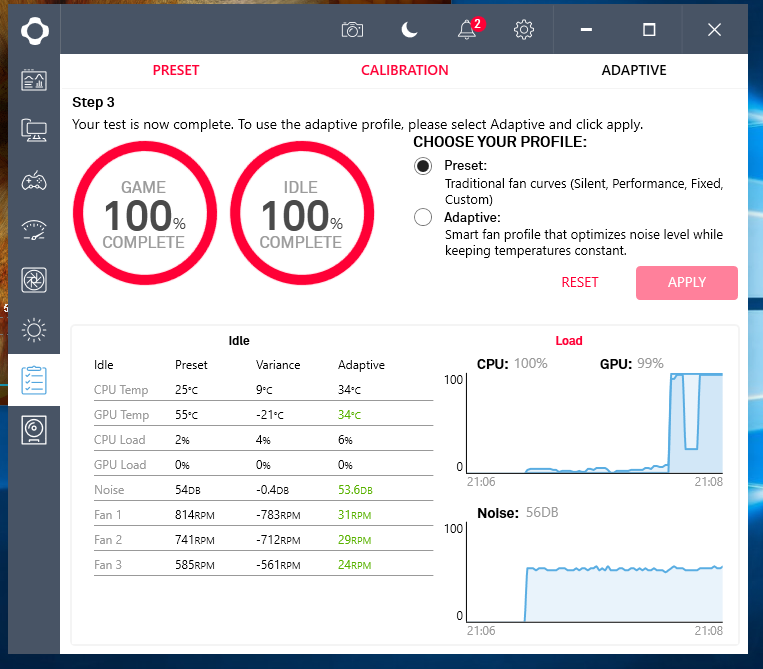
Task: Select the Preset profile radio button
Action: coord(423,166)
